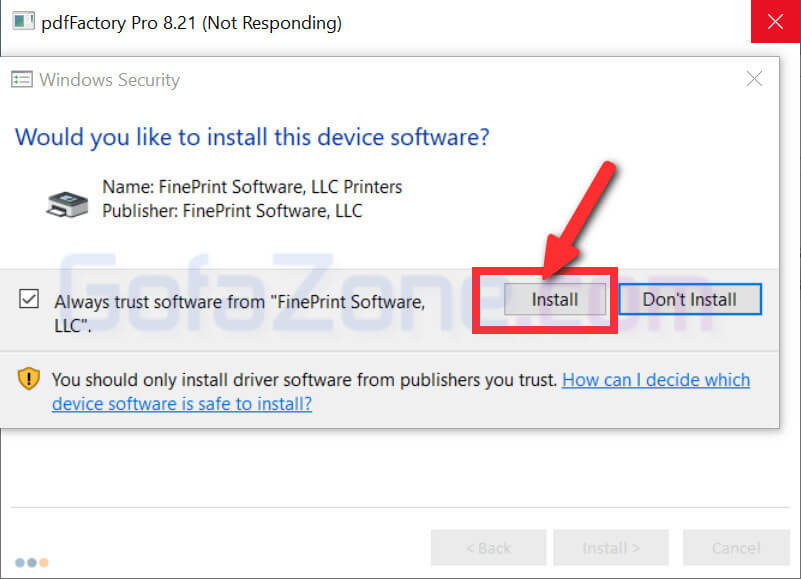Click the pdfFactory Pro 8.21 window title text

[x=191, y=23]
